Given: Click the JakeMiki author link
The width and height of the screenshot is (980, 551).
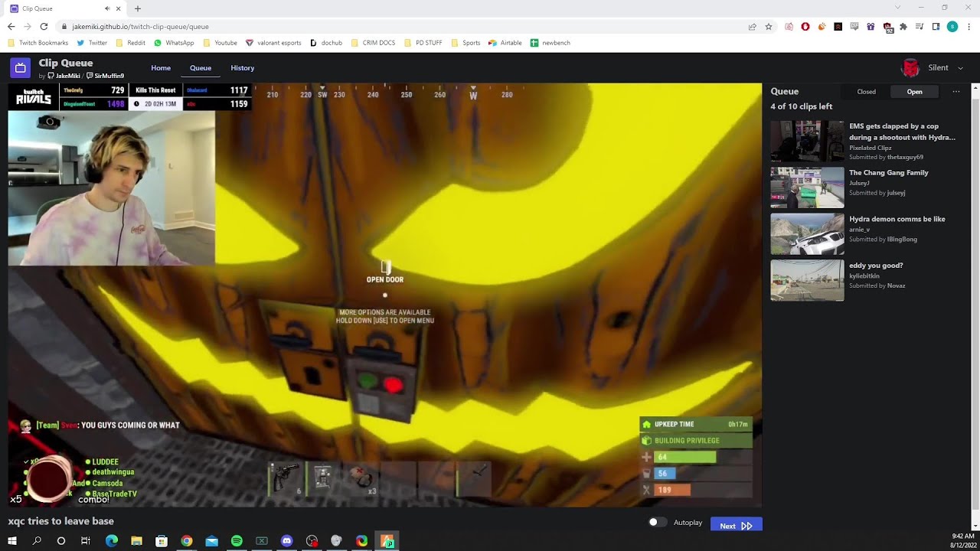Looking at the screenshot, I should click(64, 77).
